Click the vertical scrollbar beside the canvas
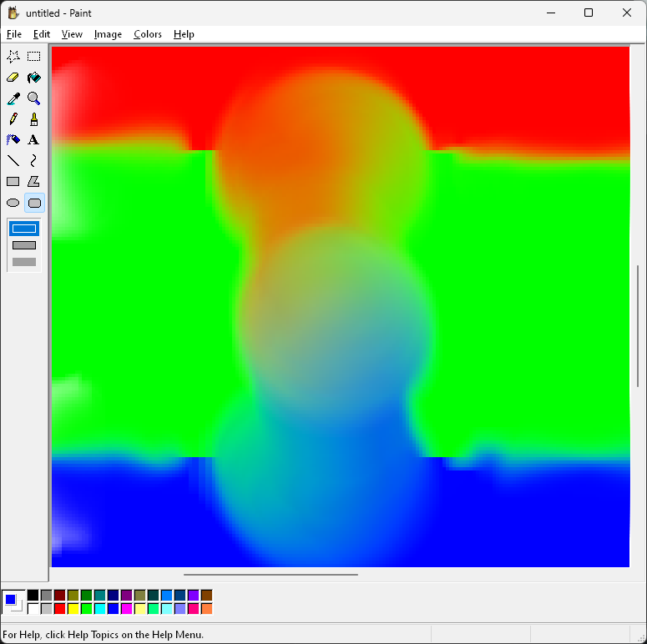Image resolution: width=647 pixels, height=644 pixels. tap(638, 325)
